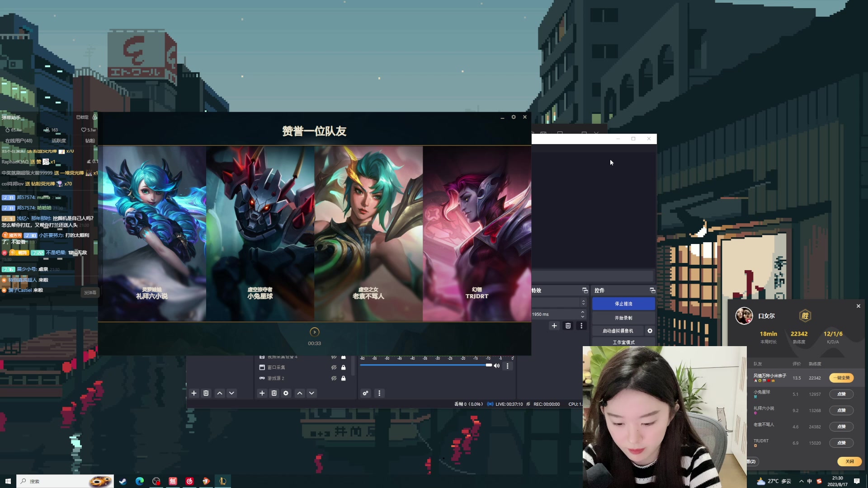Open virtual camera settings gear in OBS
The width and height of the screenshot is (868, 488).
(x=650, y=331)
